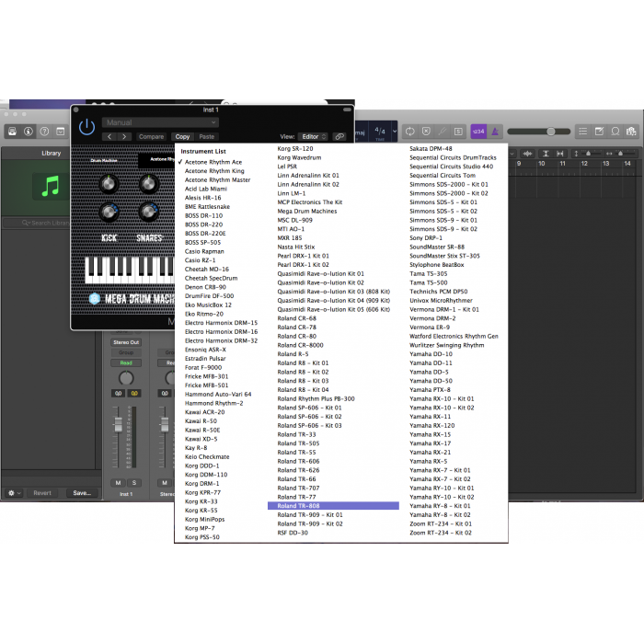Toggle the Solo button in the control bar

(x=458, y=132)
